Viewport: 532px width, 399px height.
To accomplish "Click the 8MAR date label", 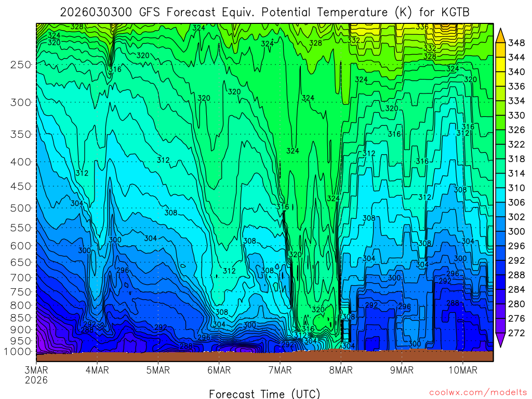I will tap(341, 369).
